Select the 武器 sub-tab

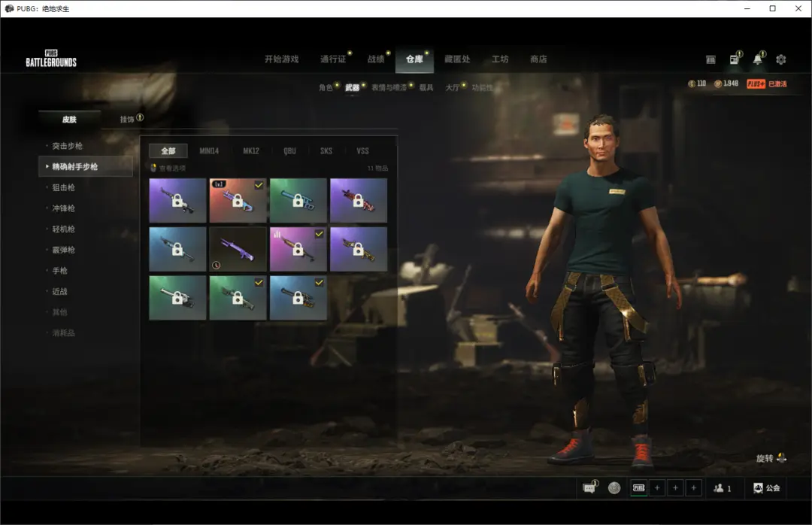point(352,87)
